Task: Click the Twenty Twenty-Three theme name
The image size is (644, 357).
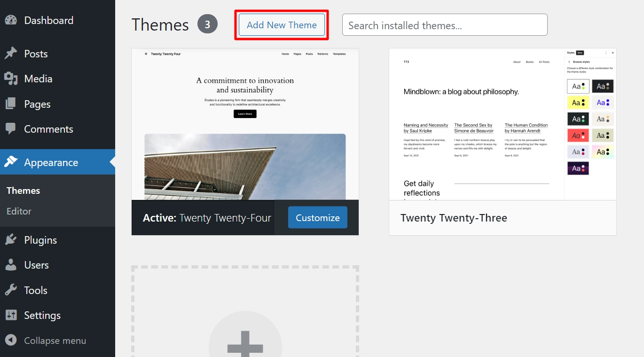Action: 454,218
